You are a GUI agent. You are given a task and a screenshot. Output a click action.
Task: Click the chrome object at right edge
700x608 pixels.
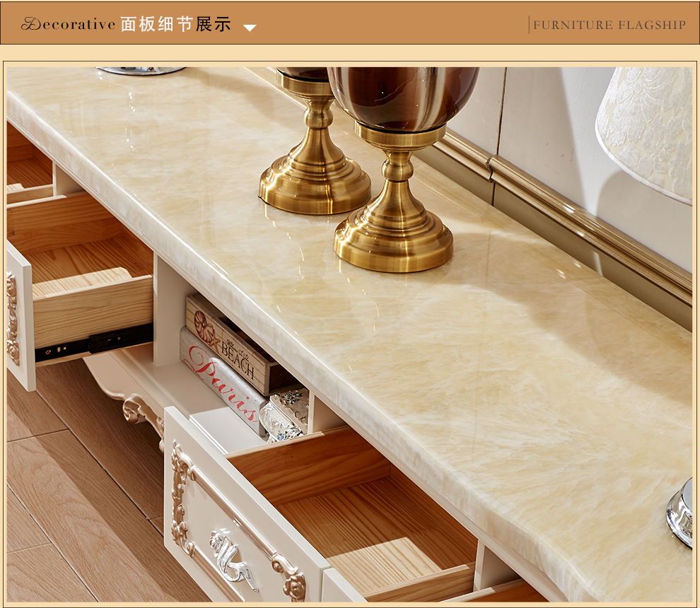click(680, 513)
